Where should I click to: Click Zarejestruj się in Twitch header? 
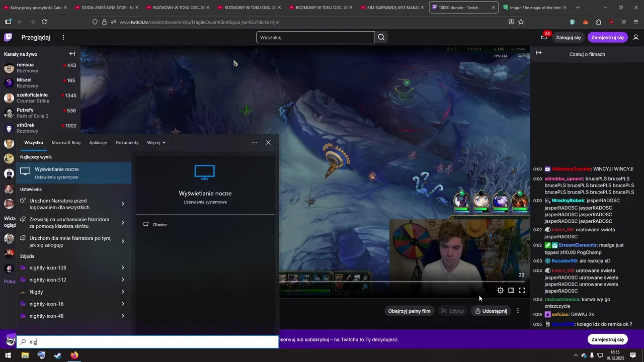click(607, 38)
